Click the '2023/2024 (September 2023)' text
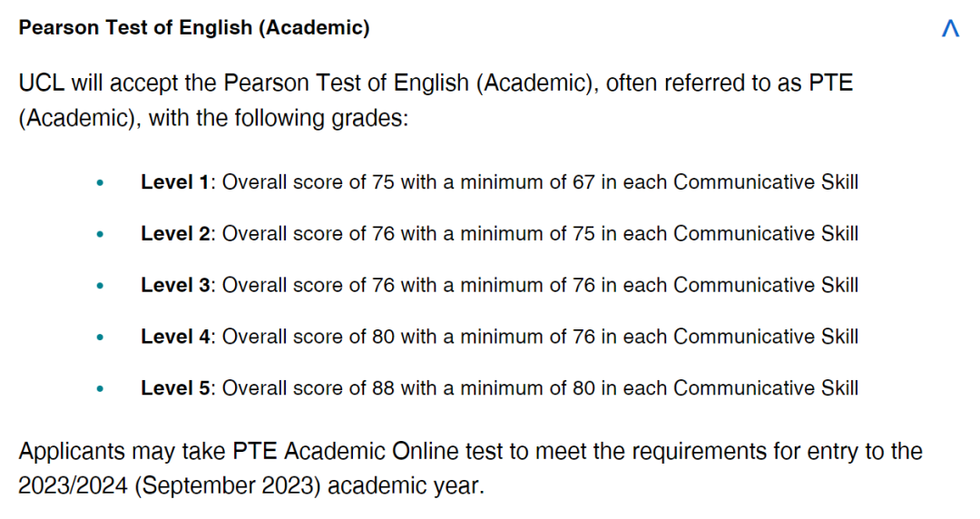980x519 pixels. click(x=170, y=485)
